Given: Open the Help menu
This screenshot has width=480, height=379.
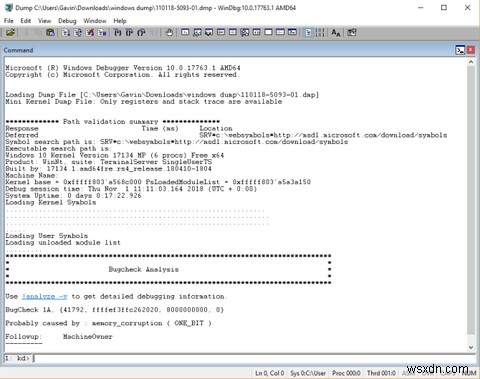Looking at the screenshot, I should (x=120, y=21).
